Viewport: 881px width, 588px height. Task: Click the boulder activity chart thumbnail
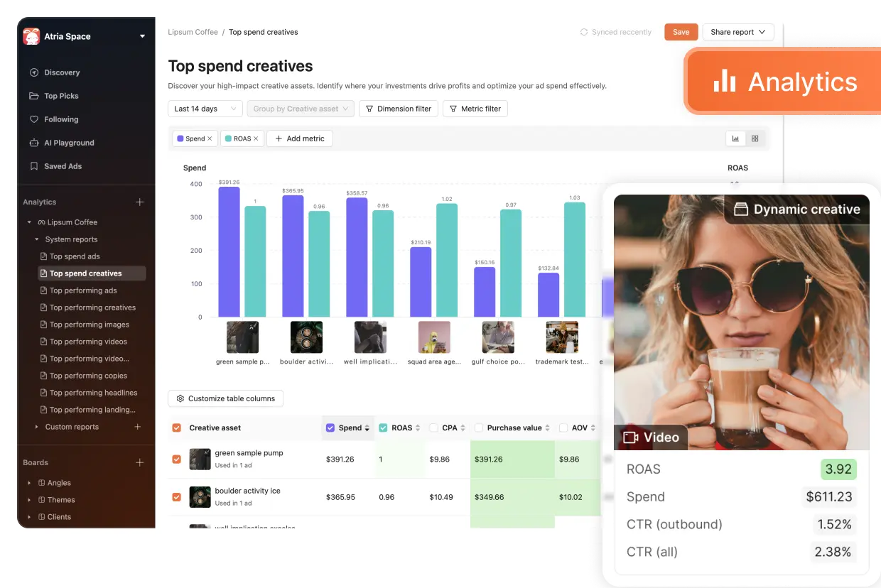click(306, 337)
